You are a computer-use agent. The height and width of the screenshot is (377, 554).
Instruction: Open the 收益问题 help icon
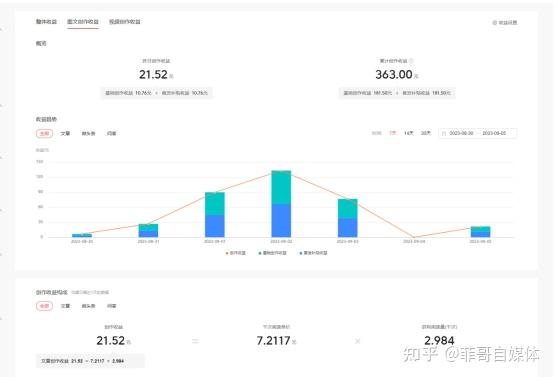pos(495,23)
